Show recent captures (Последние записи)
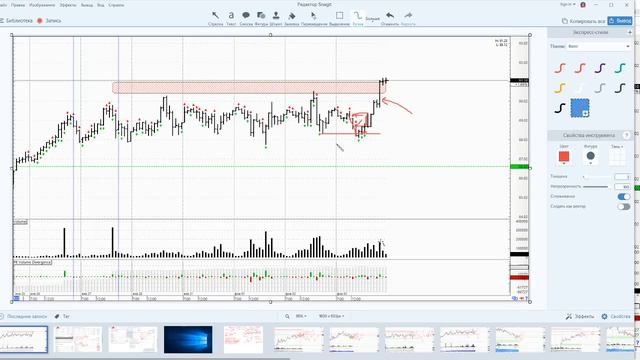 pyautogui.click(x=24, y=316)
